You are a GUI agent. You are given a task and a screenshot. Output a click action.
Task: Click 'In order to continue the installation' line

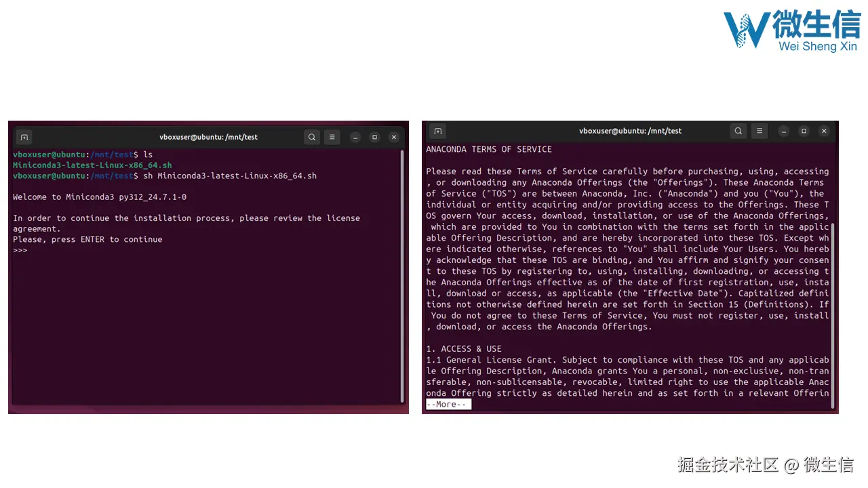[186, 218]
